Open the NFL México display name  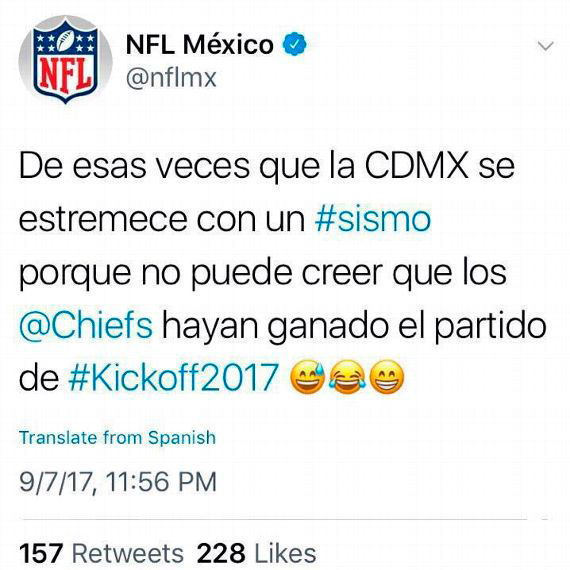click(200, 44)
